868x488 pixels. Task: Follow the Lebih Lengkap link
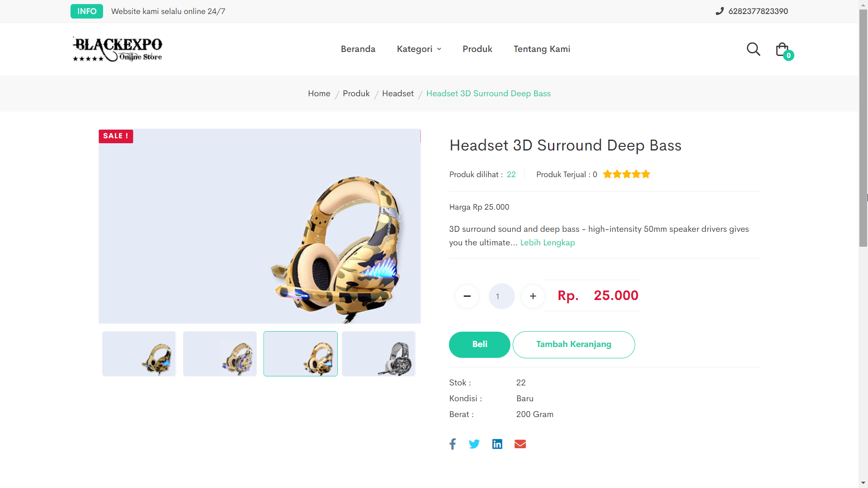[547, 243]
